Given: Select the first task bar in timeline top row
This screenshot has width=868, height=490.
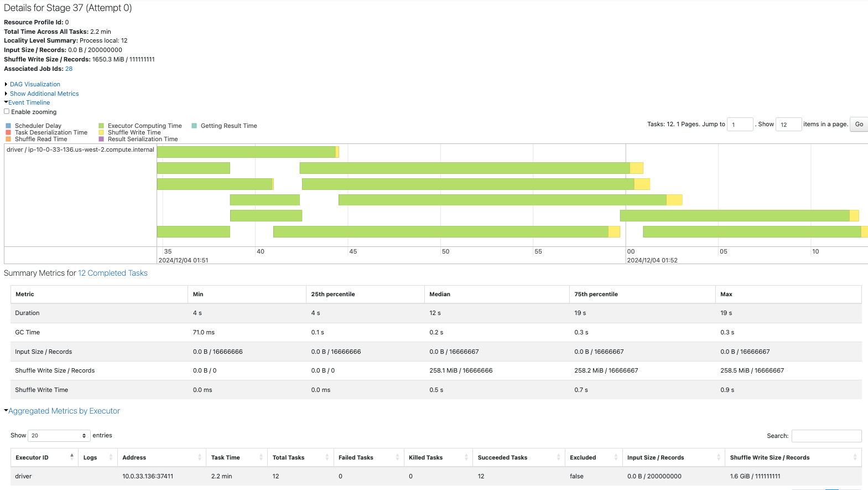Looking at the screenshot, I should 248,152.
